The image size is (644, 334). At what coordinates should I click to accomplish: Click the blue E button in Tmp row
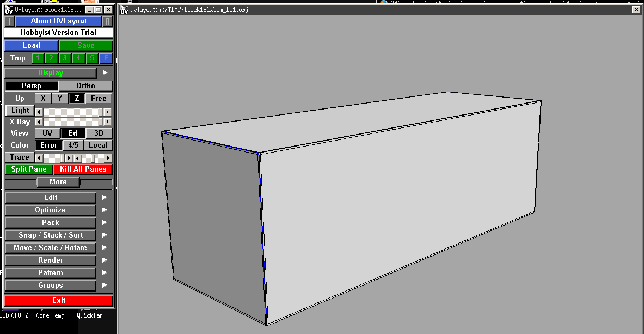pos(106,58)
